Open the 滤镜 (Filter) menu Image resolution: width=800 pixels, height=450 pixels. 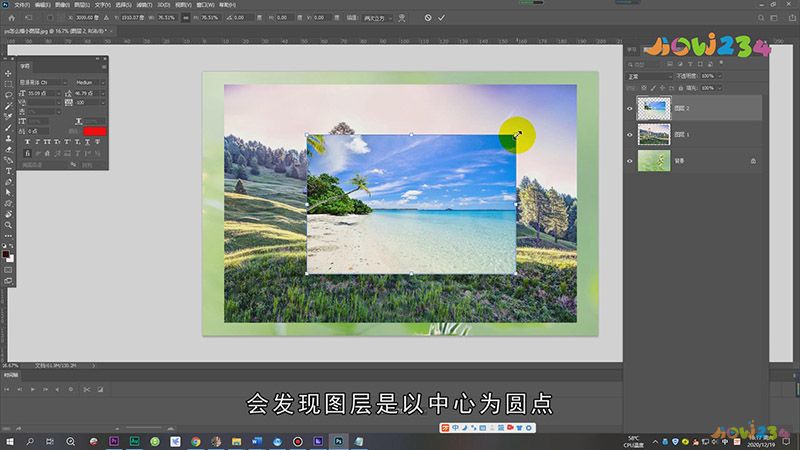[143, 5]
